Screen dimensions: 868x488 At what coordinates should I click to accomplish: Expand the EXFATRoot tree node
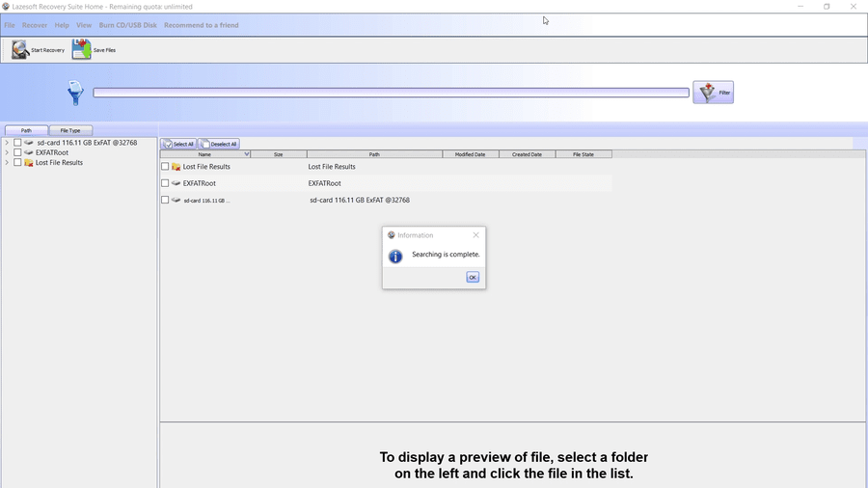[x=7, y=152]
